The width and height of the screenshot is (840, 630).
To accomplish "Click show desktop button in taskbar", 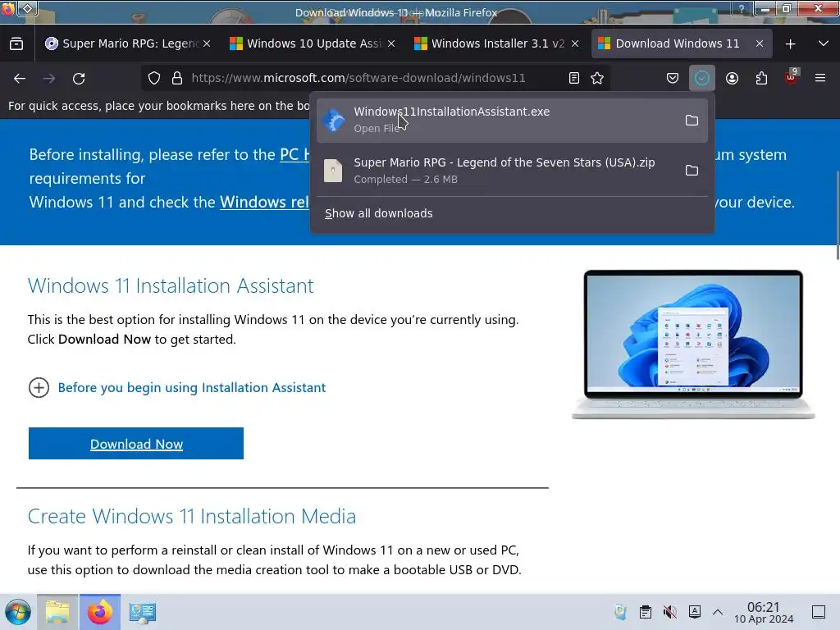I will coord(819,612).
